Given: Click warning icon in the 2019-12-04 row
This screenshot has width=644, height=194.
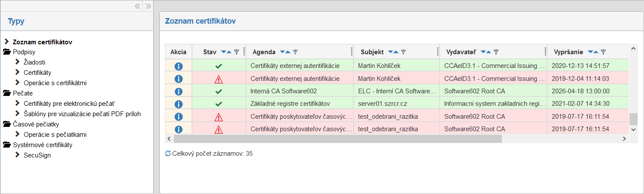Looking at the screenshot, I should (219, 79).
